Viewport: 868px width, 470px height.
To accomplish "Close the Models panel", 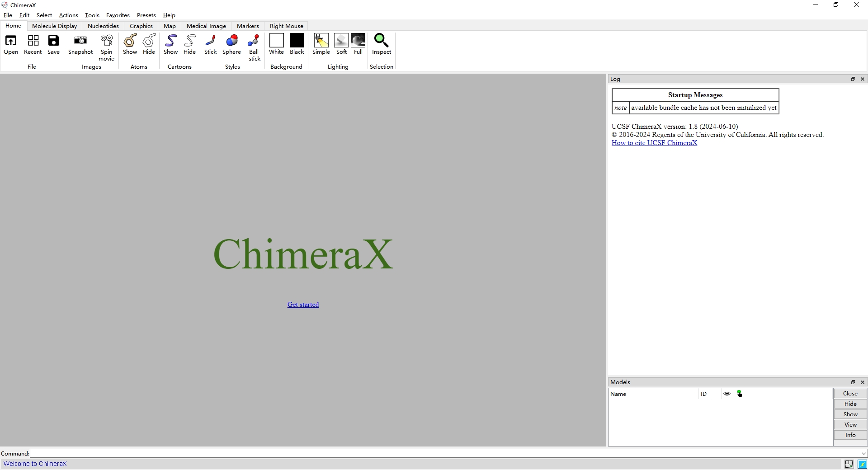I will [863, 382].
